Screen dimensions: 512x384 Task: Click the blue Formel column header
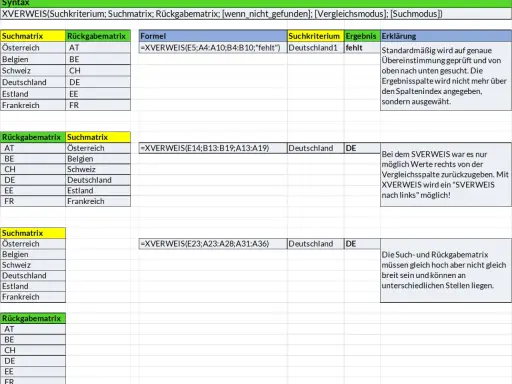pyautogui.click(x=213, y=36)
